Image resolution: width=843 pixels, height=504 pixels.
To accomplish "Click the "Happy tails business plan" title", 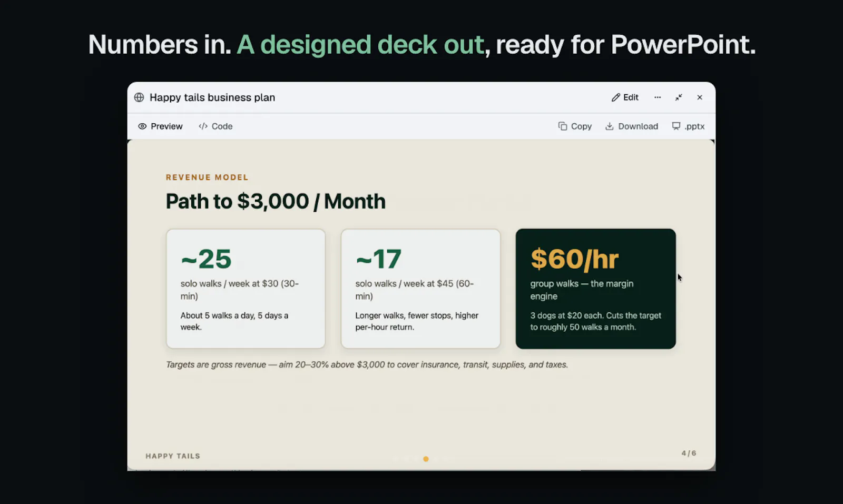I will click(212, 97).
